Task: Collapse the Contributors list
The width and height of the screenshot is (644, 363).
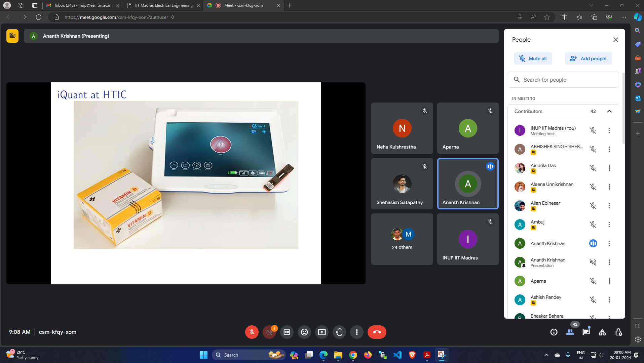Action: [609, 111]
